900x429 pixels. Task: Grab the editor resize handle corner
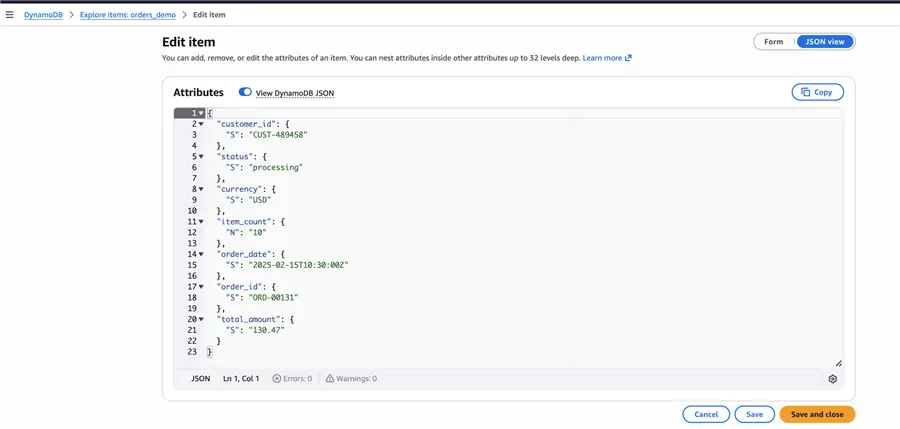point(839,363)
